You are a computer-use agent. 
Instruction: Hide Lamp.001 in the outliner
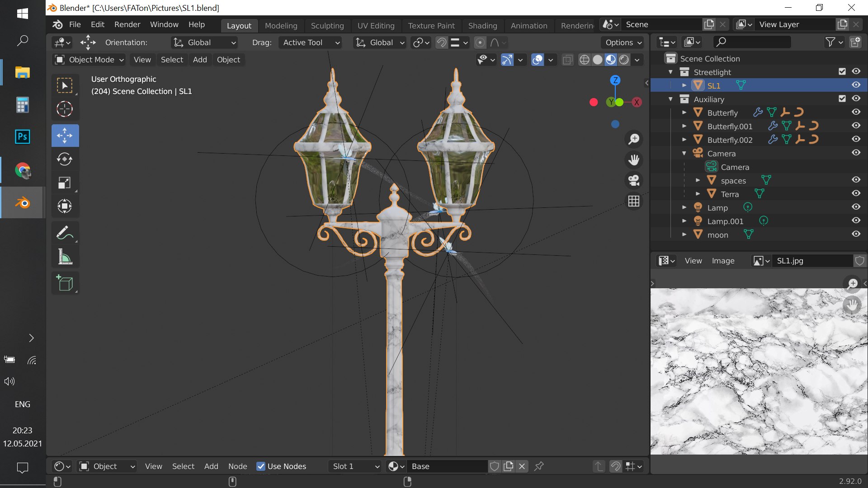pyautogui.click(x=856, y=221)
